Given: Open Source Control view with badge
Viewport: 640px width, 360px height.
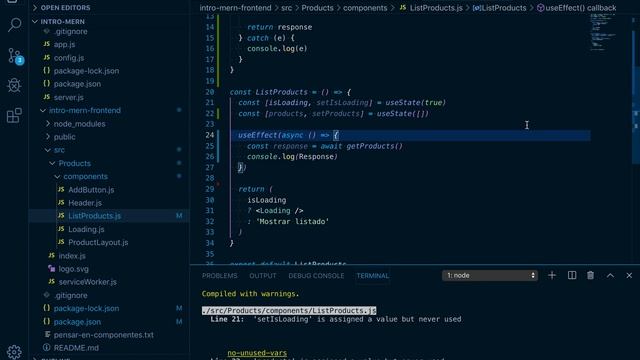Looking at the screenshot, I should [x=15, y=56].
